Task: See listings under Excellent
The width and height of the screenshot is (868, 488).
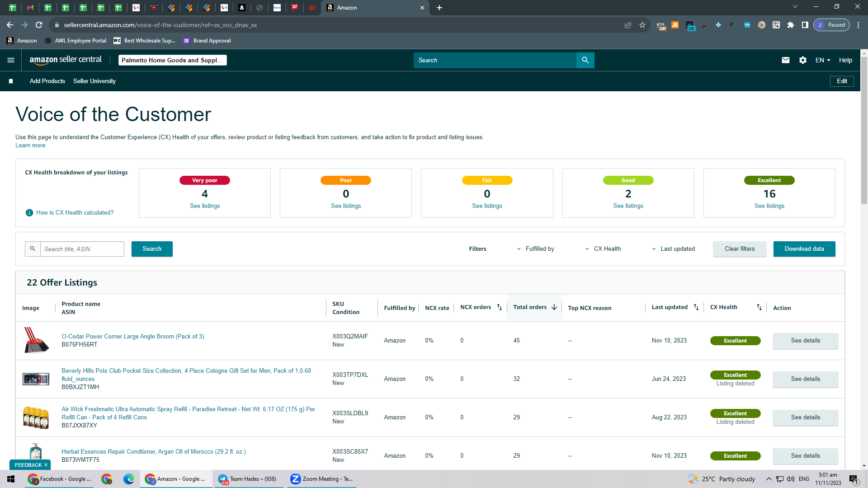Action: pyautogui.click(x=769, y=206)
